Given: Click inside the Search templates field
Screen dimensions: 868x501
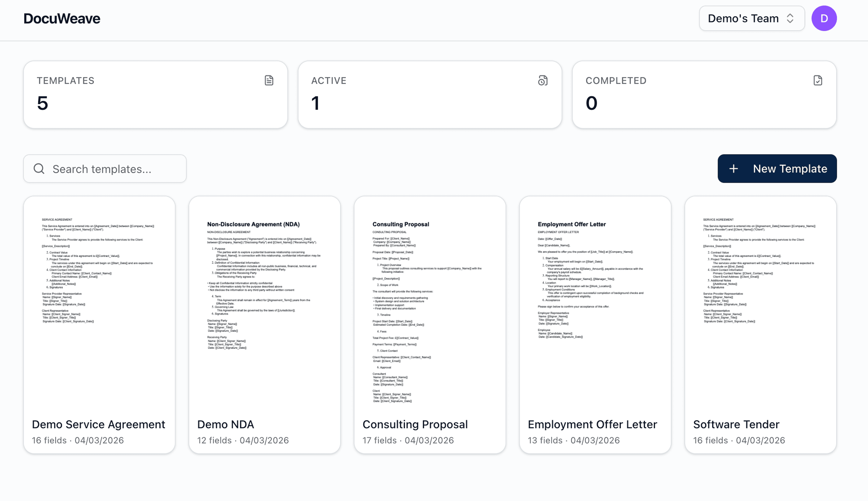Looking at the screenshot, I should tap(105, 169).
